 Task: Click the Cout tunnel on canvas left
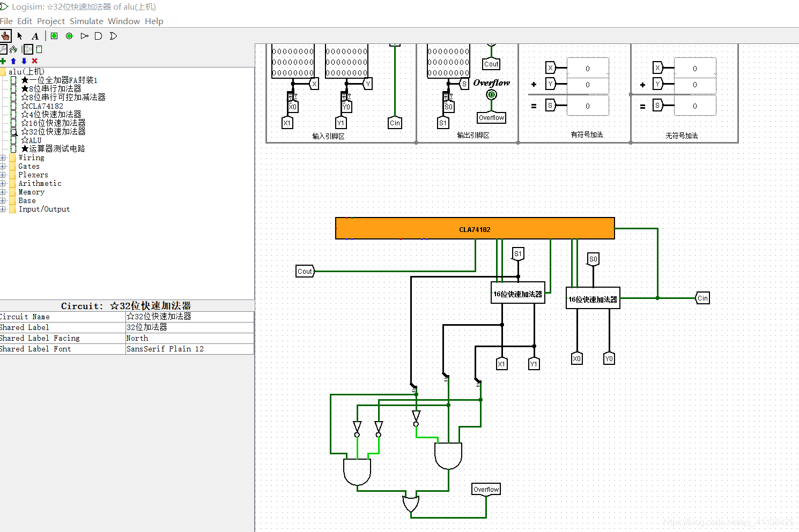(x=305, y=272)
